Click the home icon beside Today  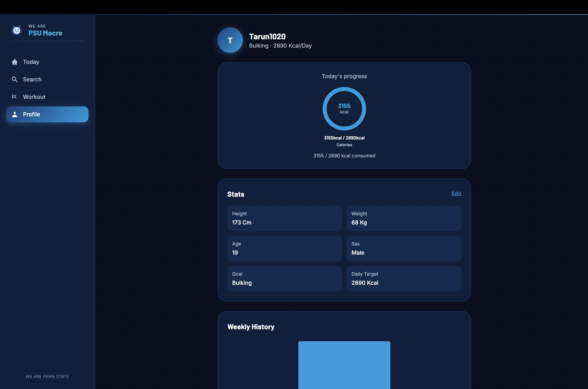pyautogui.click(x=15, y=62)
